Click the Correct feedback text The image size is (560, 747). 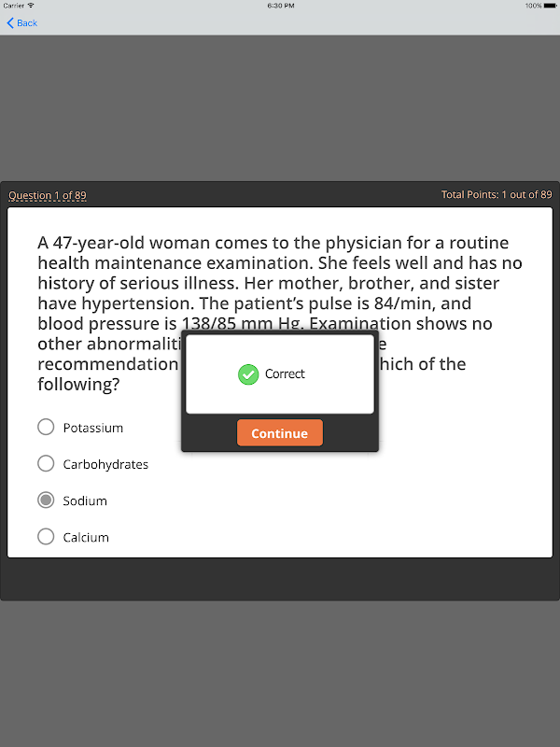285,374
